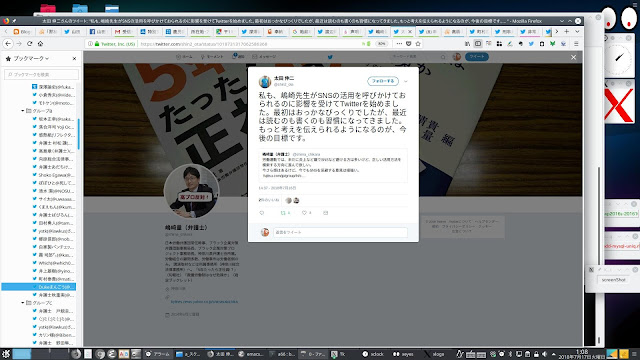
Task: Bookmark this page with the star icon
Action: tap(418, 44)
